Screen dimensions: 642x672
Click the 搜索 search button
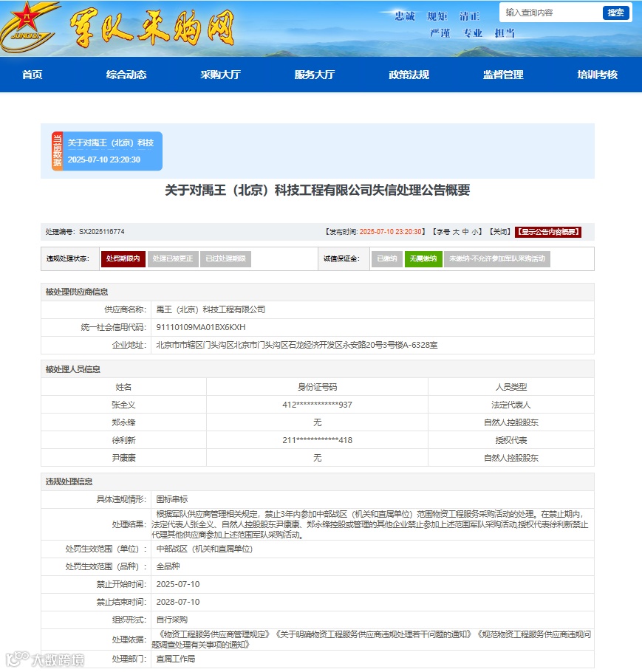click(x=616, y=13)
